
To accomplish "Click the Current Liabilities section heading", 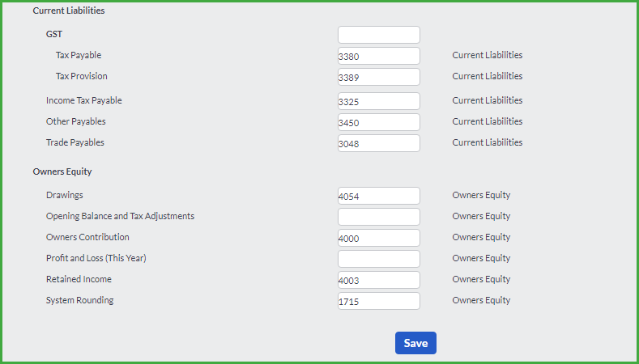I will click(69, 11).
